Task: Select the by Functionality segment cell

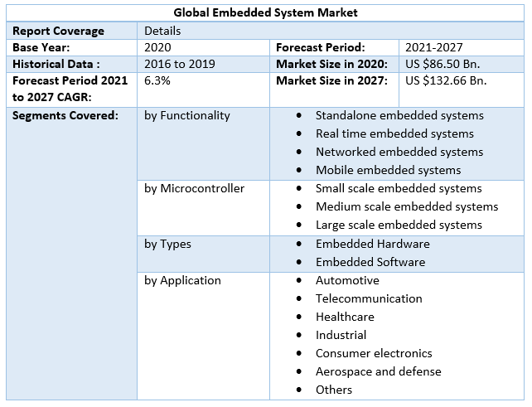Action: point(187,115)
